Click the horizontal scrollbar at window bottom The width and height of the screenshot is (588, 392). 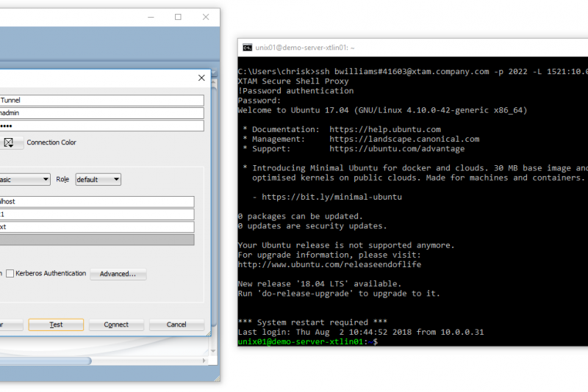(x=44, y=360)
